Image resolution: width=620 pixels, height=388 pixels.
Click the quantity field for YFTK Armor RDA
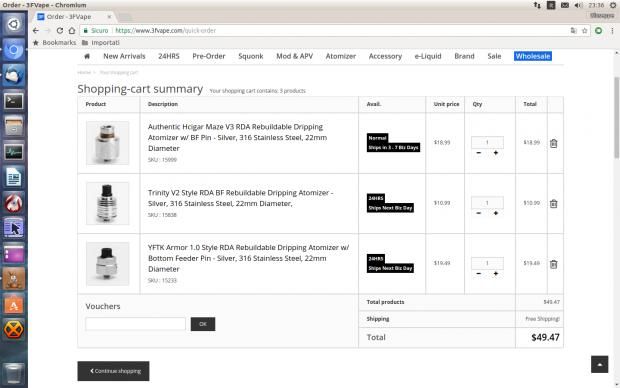pos(487,263)
